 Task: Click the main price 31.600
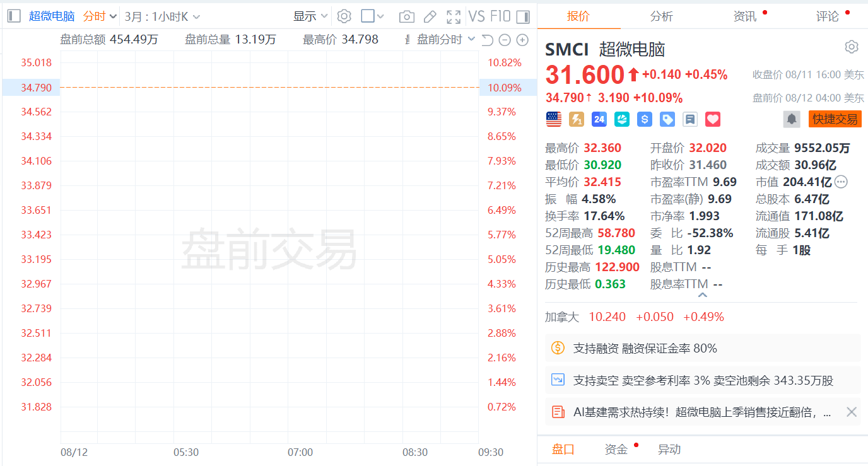coord(585,75)
